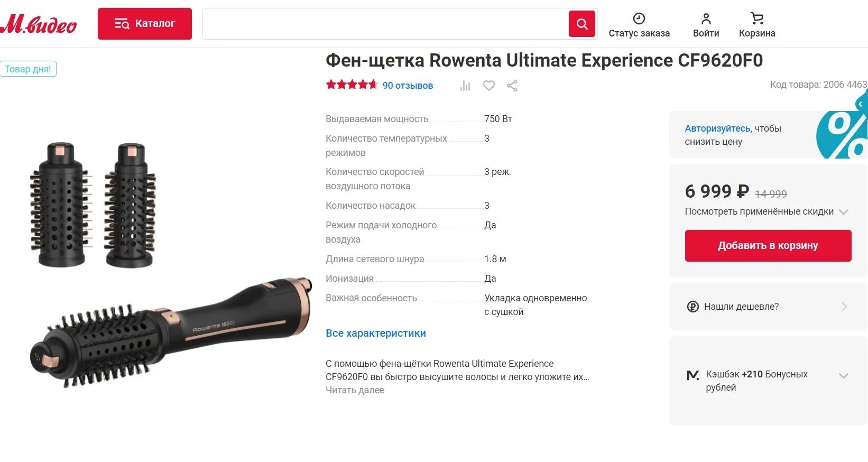Click the M.Видео logo

[38, 24]
